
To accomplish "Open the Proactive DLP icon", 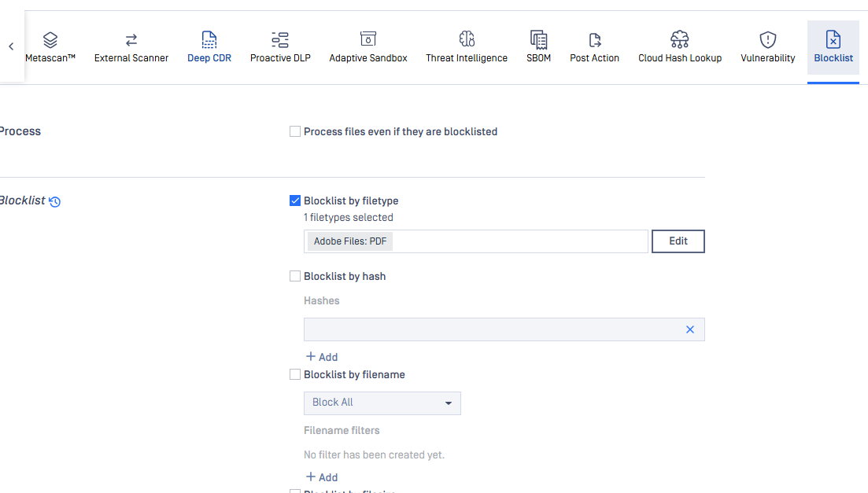I will click(x=280, y=39).
